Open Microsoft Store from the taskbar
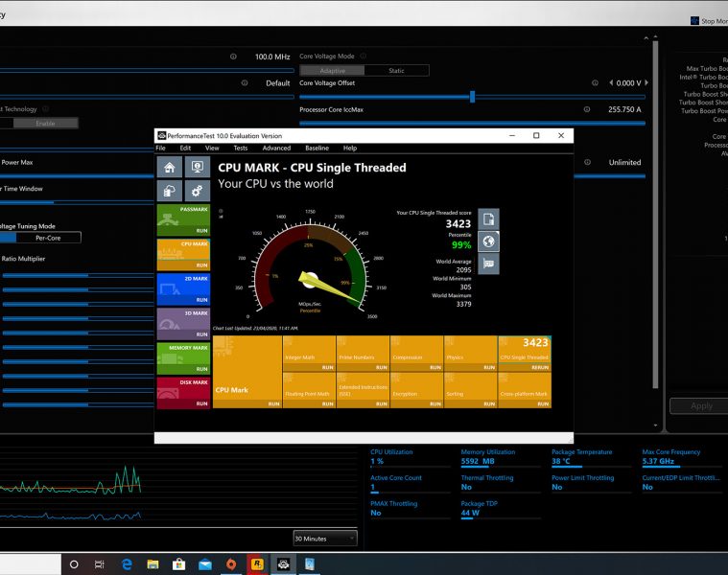The width and height of the screenshot is (728, 575). [178, 563]
